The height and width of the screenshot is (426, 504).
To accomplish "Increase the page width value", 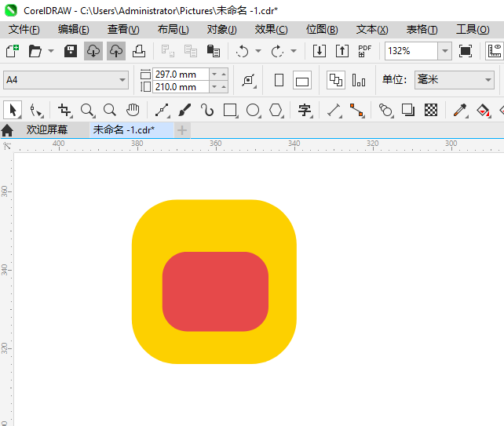I will click(x=224, y=75).
